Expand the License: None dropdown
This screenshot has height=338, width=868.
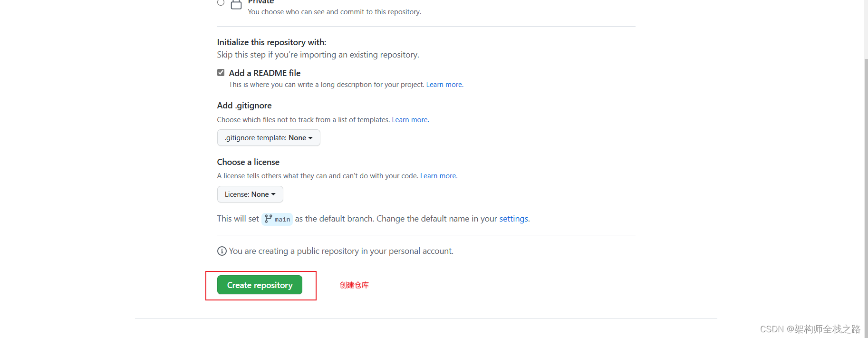[x=250, y=194]
